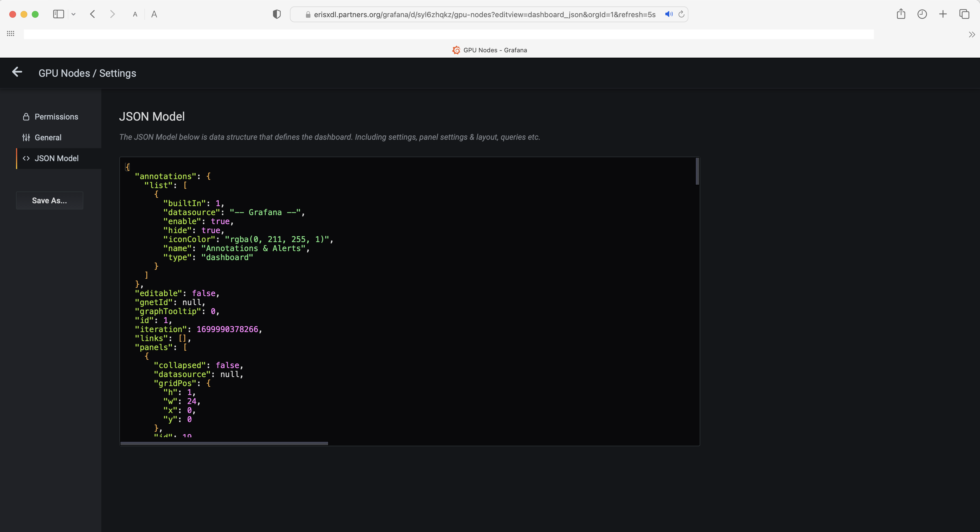The width and height of the screenshot is (980, 532).
Task: Click the "links": [] line
Action: tap(163, 339)
